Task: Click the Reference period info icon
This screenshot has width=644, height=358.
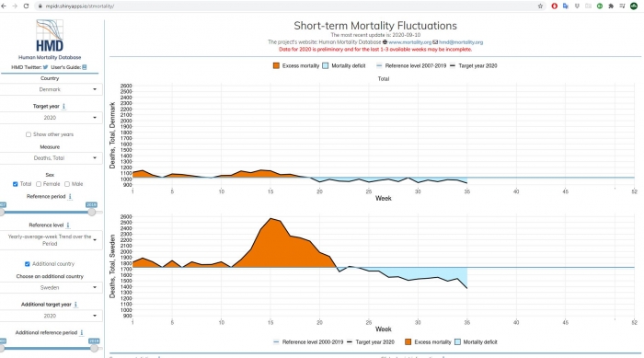Action: [x=70, y=196]
